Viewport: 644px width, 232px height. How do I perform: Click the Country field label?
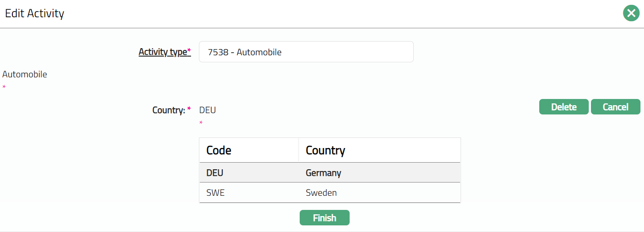point(168,110)
